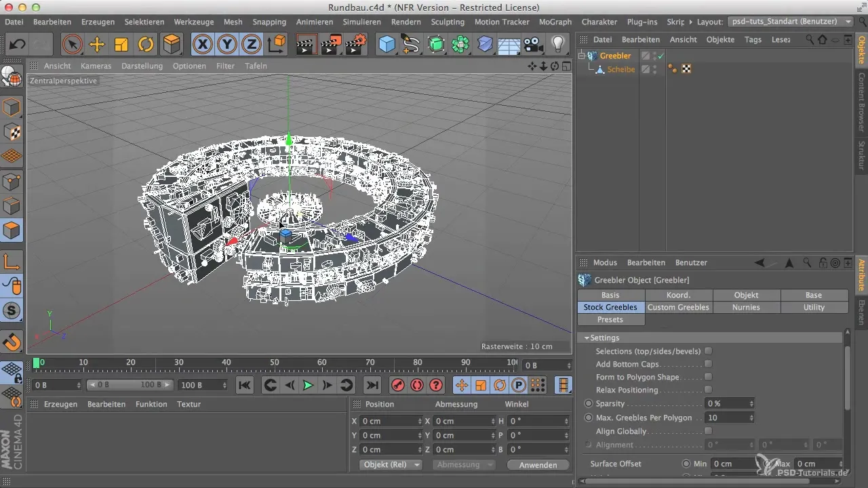The image size is (868, 488).
Task: Enable Align Globally checkbox
Action: point(708,431)
